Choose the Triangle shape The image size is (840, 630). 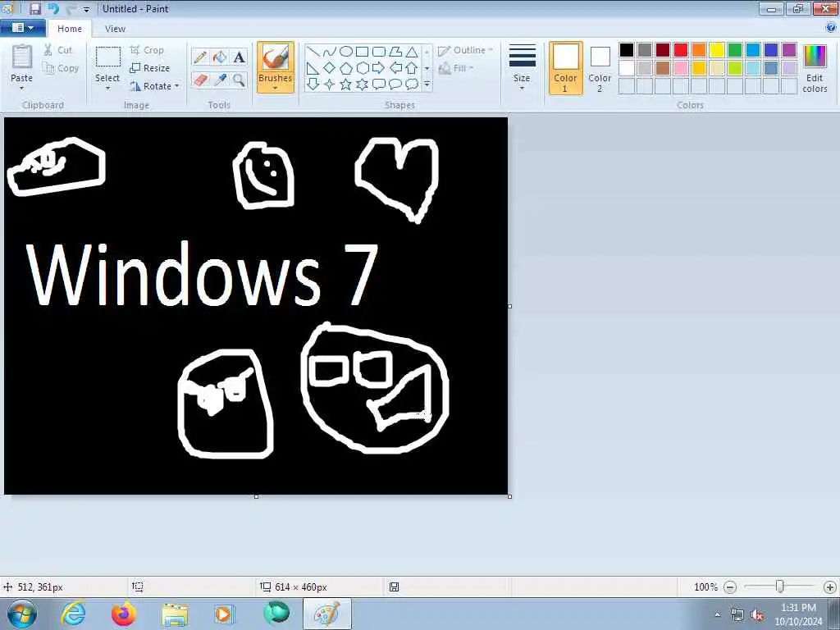[412, 52]
